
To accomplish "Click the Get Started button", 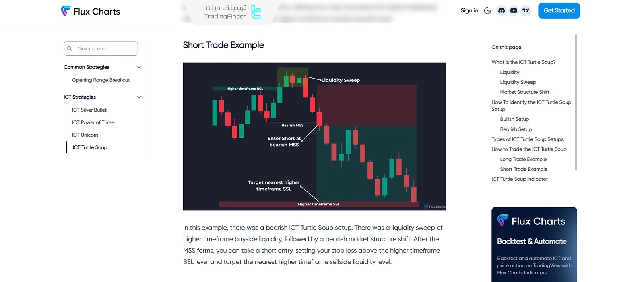I will (559, 11).
